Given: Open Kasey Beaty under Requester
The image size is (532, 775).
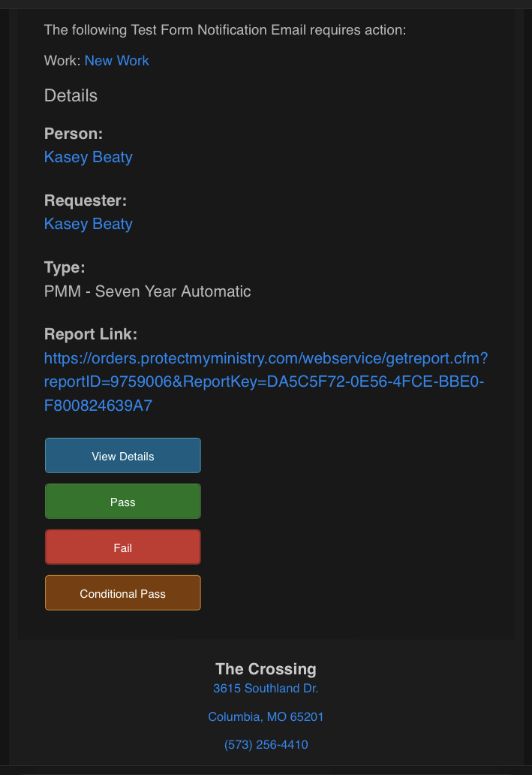Looking at the screenshot, I should pyautogui.click(x=89, y=224).
